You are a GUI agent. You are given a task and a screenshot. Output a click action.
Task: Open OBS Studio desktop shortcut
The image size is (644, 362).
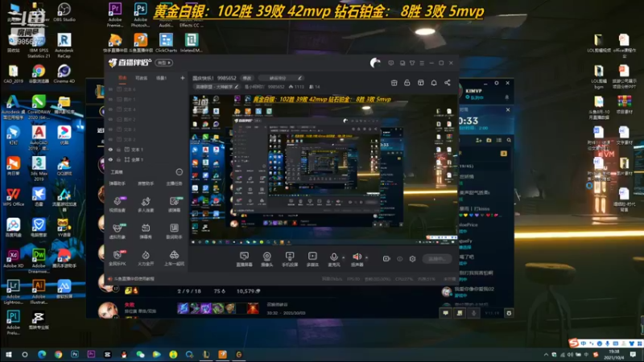tap(64, 12)
